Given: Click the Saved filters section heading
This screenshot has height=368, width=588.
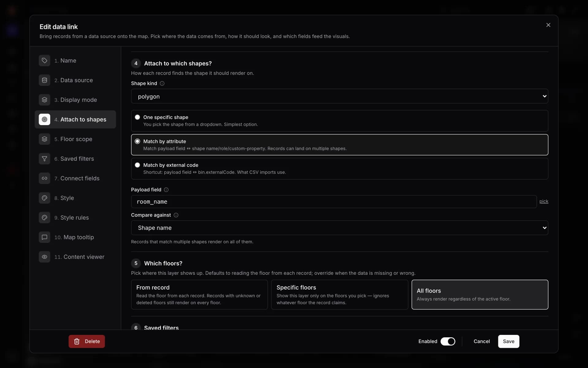Looking at the screenshot, I should (x=161, y=327).
